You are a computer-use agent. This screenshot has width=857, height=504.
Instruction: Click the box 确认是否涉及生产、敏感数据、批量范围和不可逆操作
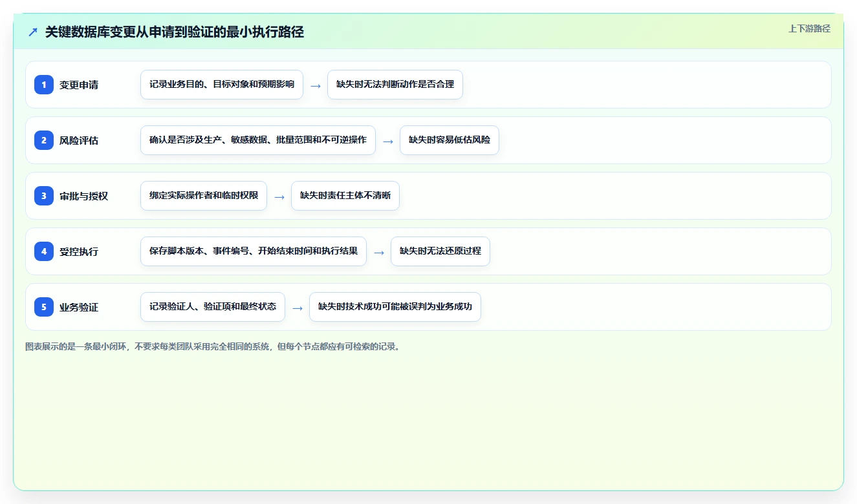(258, 140)
